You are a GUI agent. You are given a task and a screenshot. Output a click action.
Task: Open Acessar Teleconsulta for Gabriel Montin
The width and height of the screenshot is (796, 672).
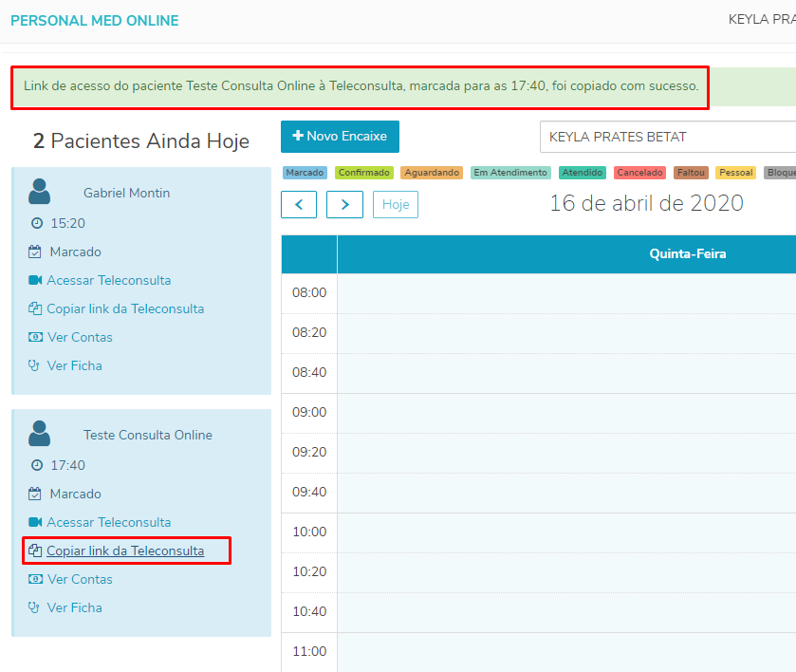109,280
